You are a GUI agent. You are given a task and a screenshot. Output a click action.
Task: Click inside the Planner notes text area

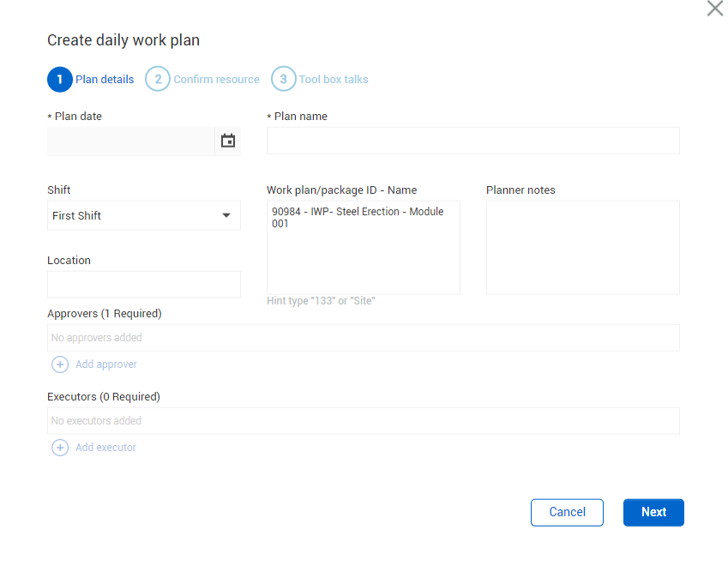pyautogui.click(x=582, y=248)
